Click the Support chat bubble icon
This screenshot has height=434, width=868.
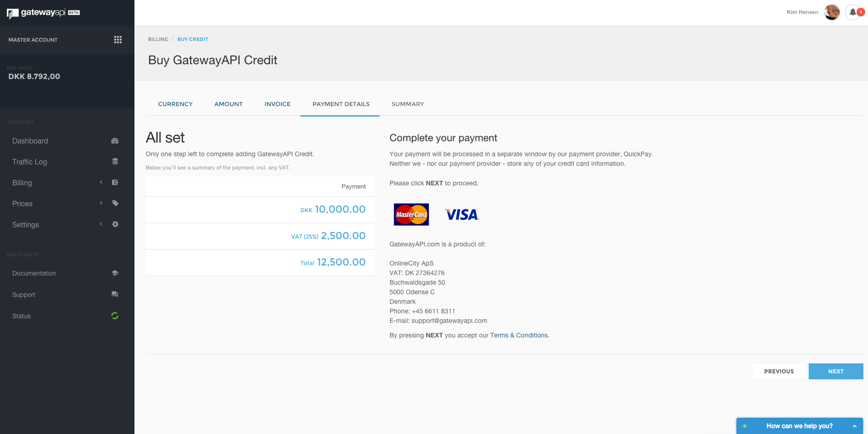115,294
